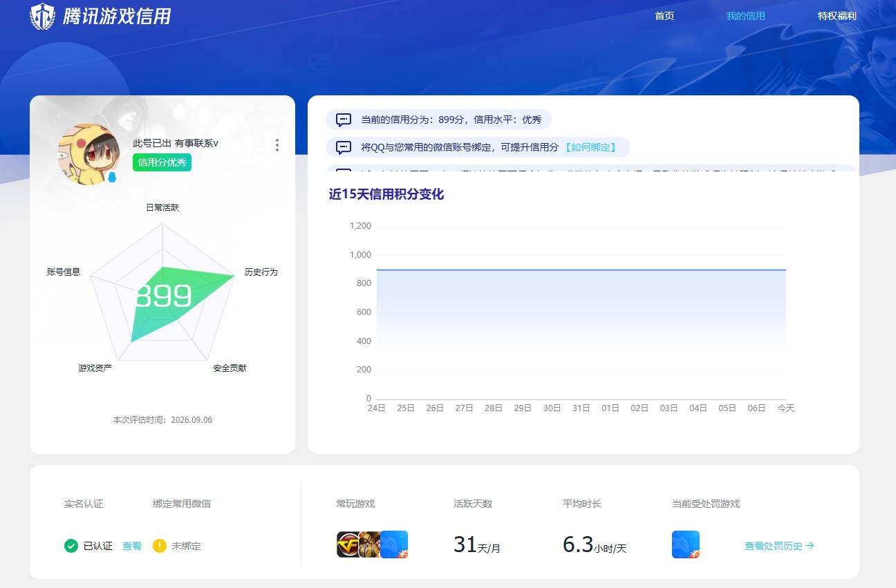Click the 当前受处罚游戏 label
The height and width of the screenshot is (588, 896).
pyautogui.click(x=706, y=504)
